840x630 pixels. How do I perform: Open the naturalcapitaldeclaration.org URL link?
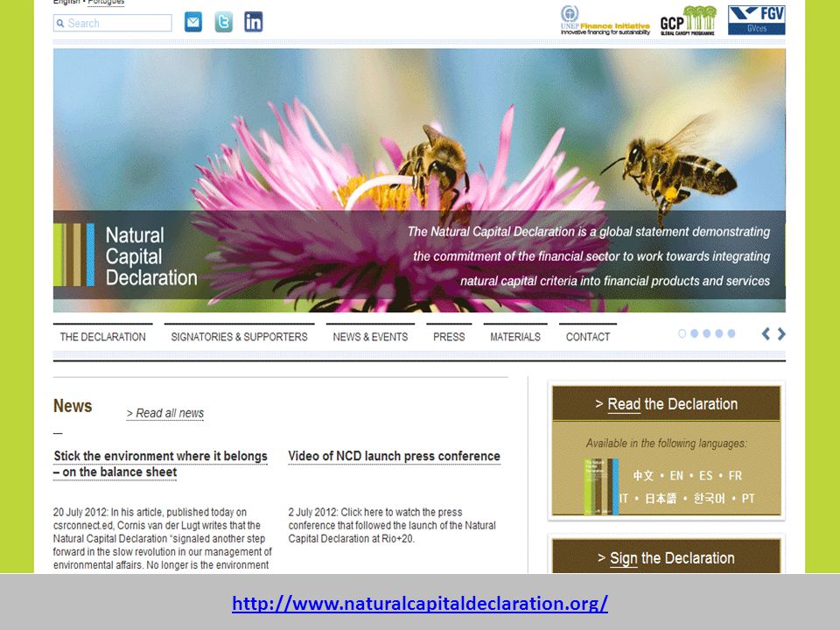click(420, 603)
